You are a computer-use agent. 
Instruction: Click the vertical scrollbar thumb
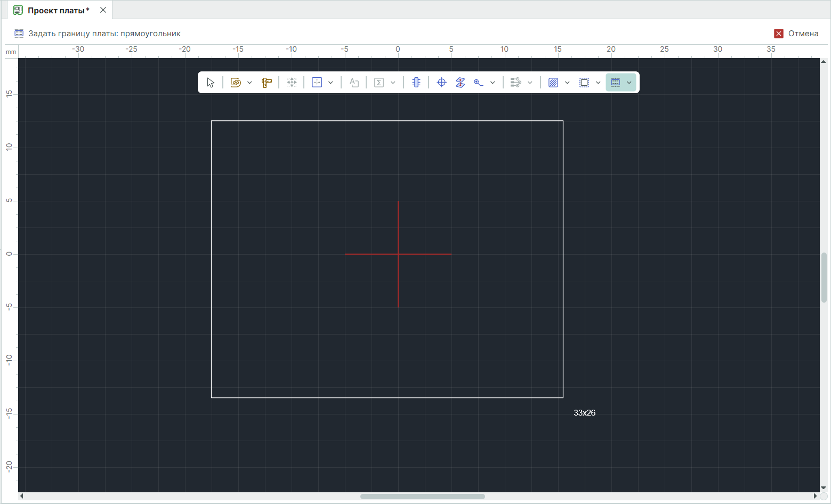[824, 277]
